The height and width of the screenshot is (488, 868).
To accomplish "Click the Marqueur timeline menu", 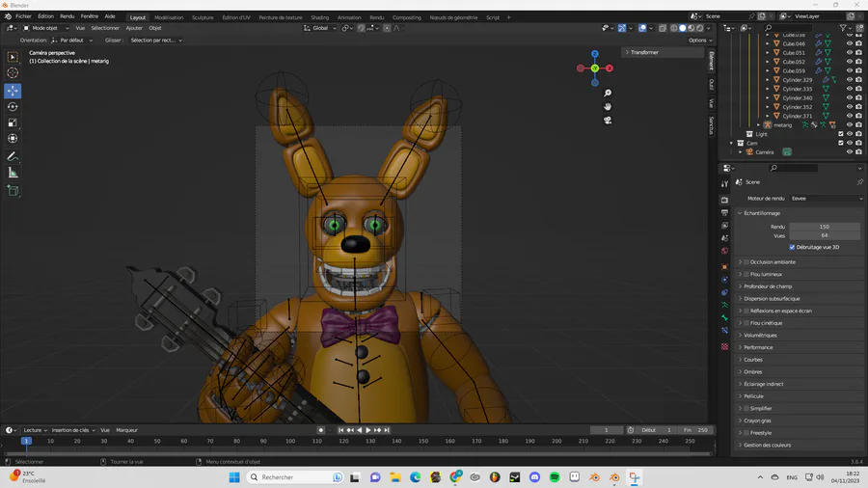I will click(126, 430).
